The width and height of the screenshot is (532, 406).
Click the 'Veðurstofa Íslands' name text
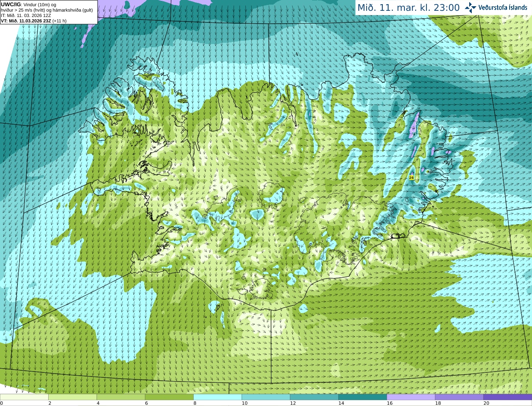click(503, 7)
